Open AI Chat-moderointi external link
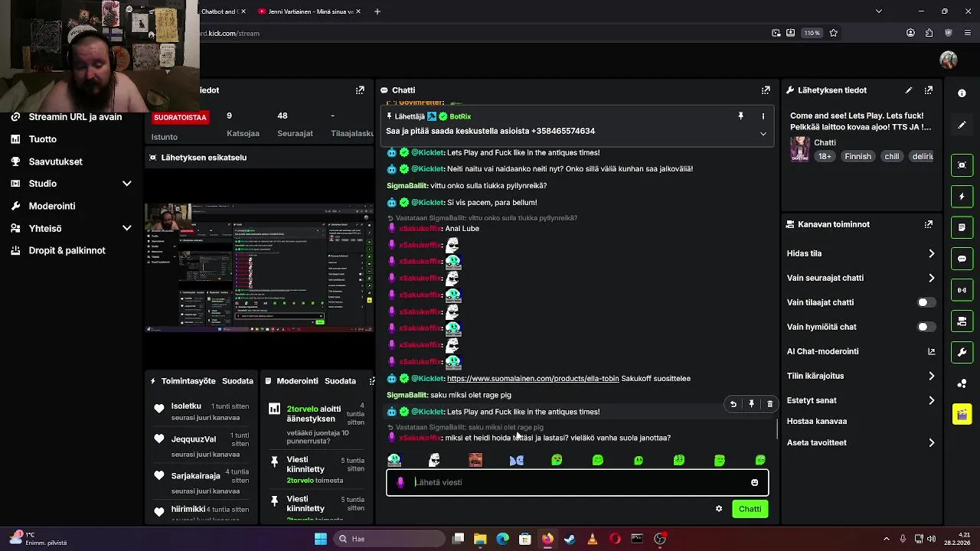980x551 pixels. [x=931, y=351]
